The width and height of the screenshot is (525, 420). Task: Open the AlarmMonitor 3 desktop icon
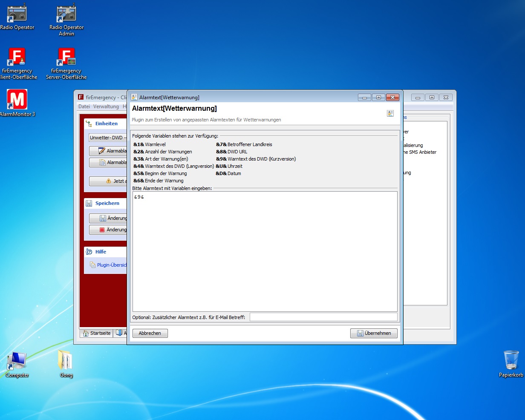pyautogui.click(x=17, y=100)
